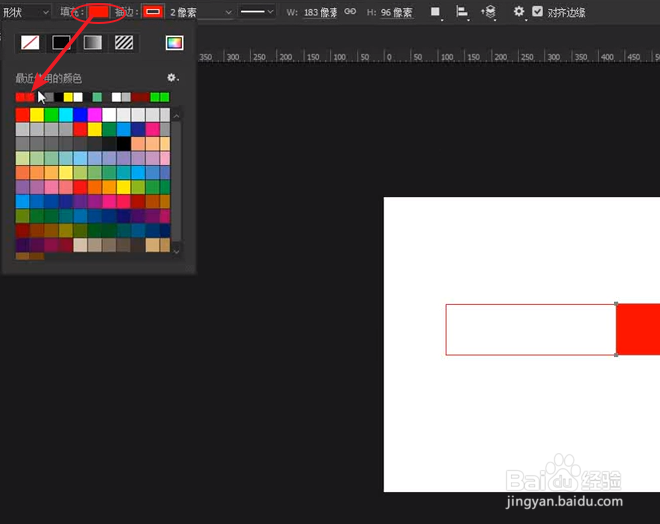Open the path arrangement icon
Viewport: 660px width, 524px height.
coord(489,12)
